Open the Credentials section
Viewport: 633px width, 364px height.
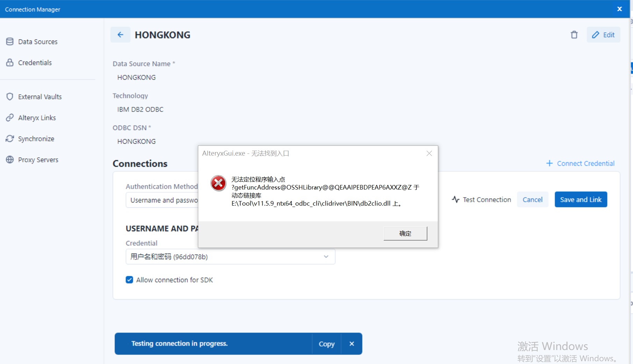tap(35, 63)
